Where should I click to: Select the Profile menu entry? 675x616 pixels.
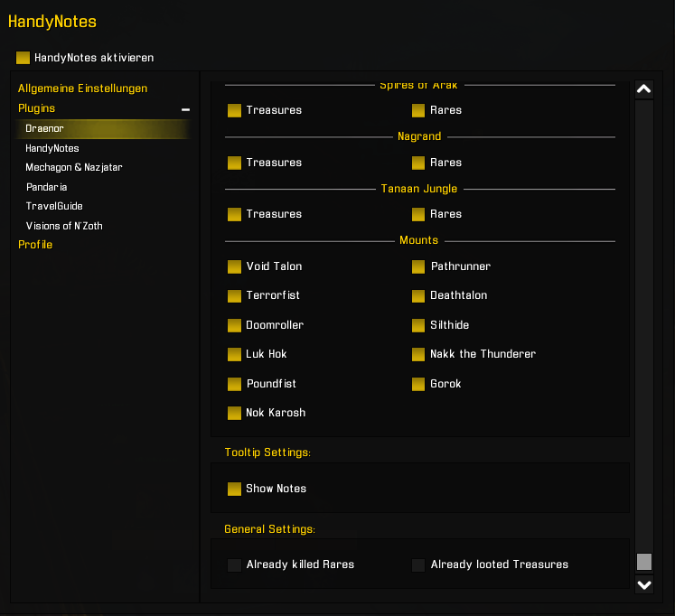coord(35,245)
